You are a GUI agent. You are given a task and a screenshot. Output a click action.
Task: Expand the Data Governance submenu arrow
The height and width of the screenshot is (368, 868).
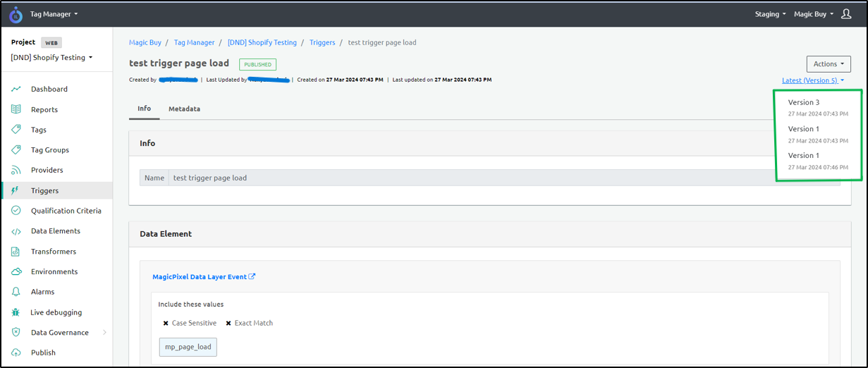pos(105,332)
